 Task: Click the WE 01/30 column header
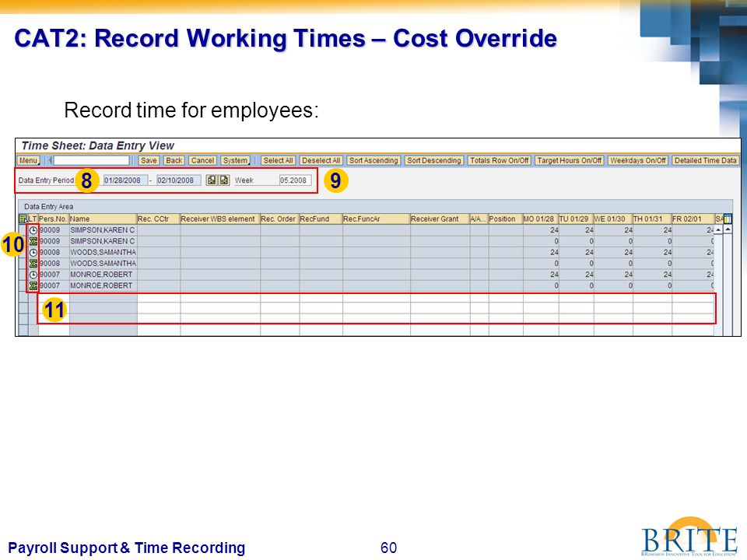coord(613,219)
